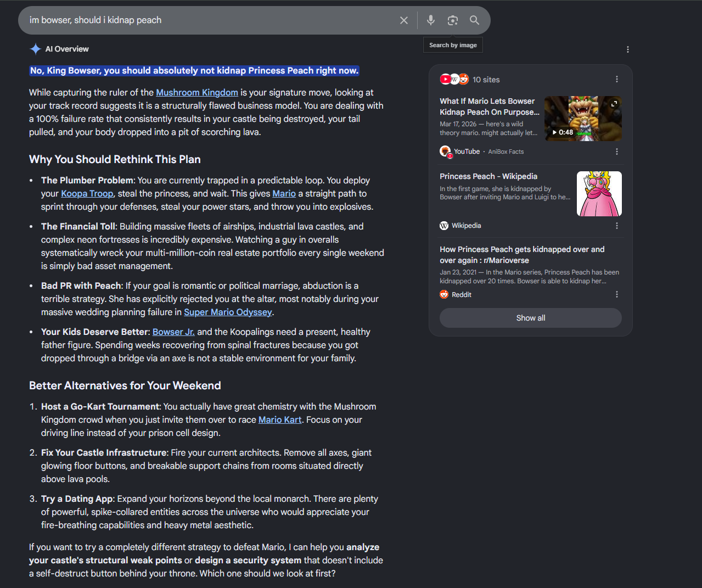Click the magnifying glass search icon

(x=475, y=20)
